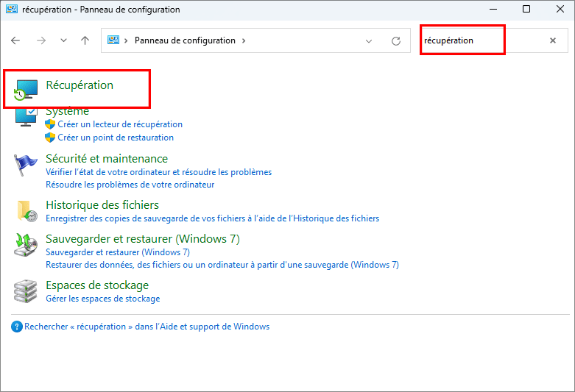575x392 pixels.
Task: Go back with the left arrow button
Action: point(15,40)
